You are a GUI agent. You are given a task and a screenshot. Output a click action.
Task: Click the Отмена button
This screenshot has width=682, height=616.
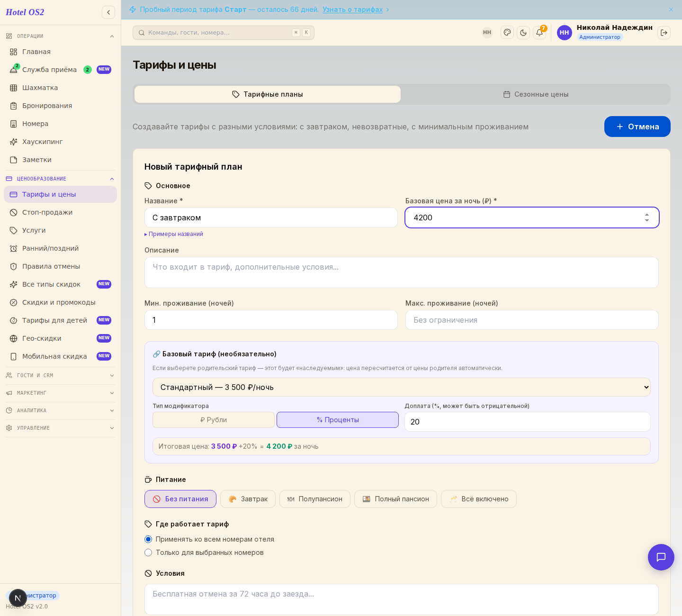(637, 127)
